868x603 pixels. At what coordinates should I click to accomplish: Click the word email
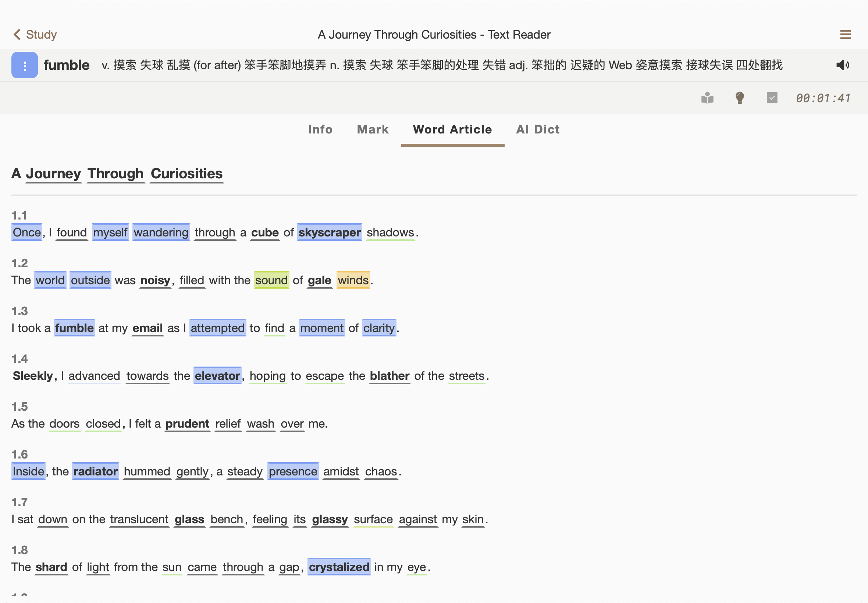[148, 328]
